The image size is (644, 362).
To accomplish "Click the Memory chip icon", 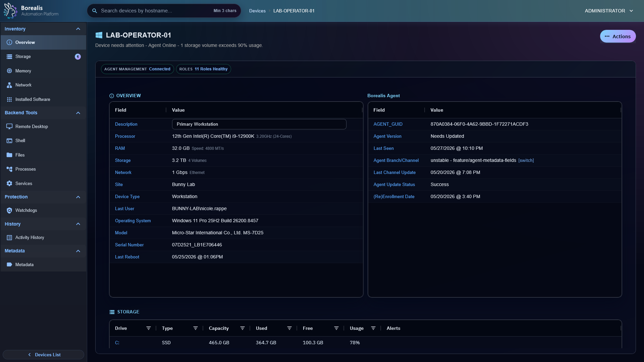I will click(9, 71).
